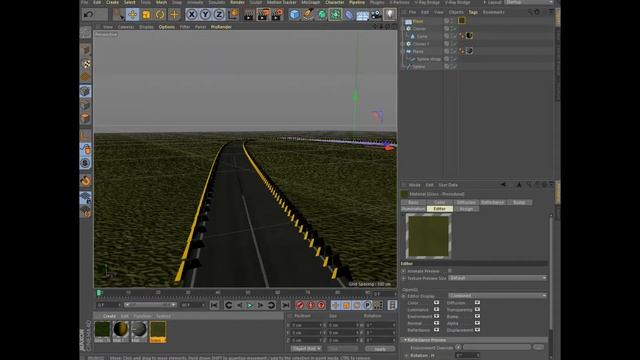Click the Record Active Objects button
The height and width of the screenshot is (360, 640).
click(x=300, y=305)
